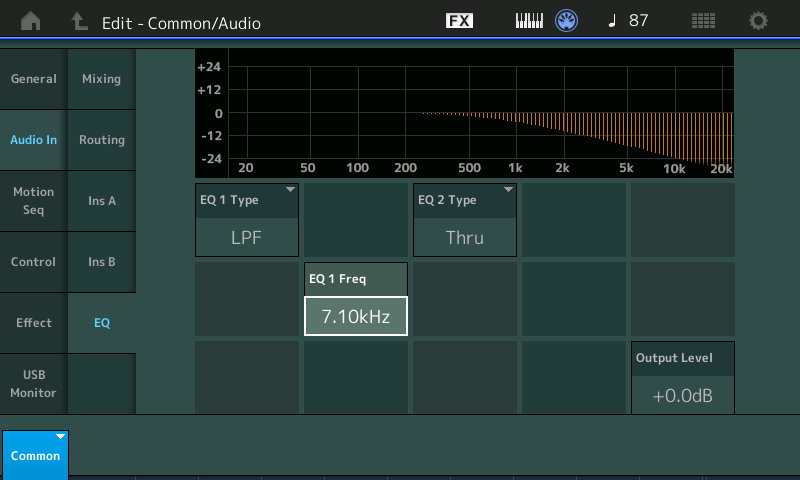Tap the Live Set grid icon

703,21
